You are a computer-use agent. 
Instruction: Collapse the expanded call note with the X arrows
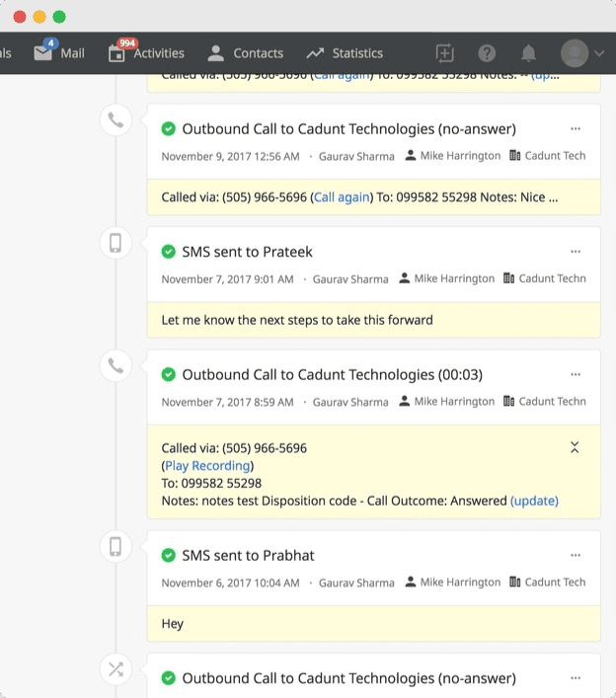575,447
